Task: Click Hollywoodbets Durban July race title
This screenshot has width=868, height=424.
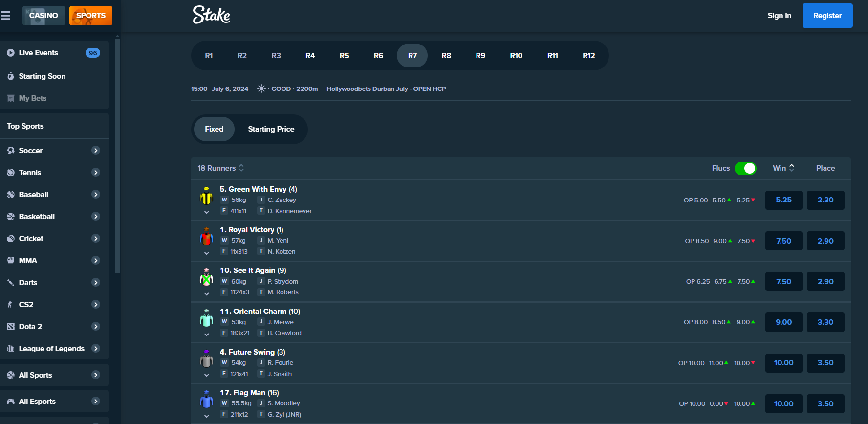Action: (386, 89)
